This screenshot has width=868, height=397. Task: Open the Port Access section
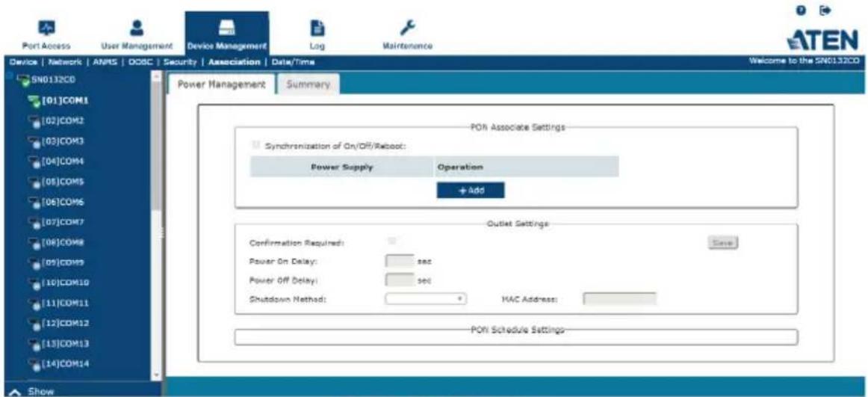click(46, 34)
